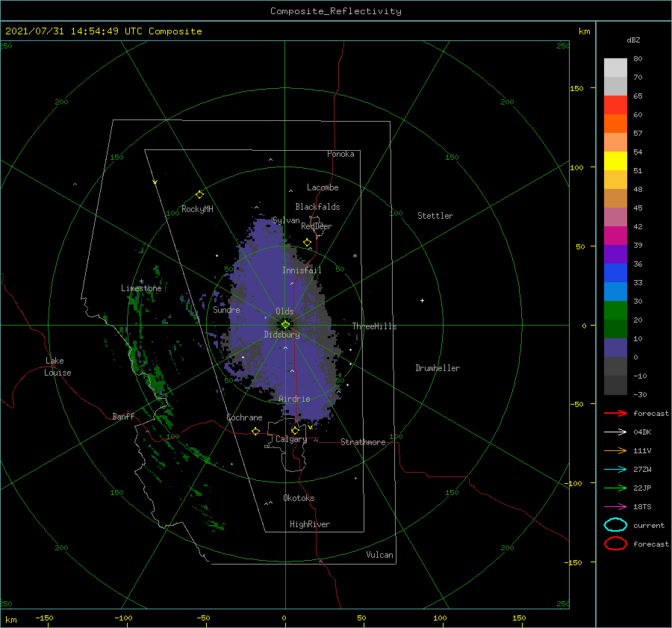Screen dimensions: 672x628
Task: Click the yellow diamond marker under Cochrane
Action: click(x=255, y=431)
